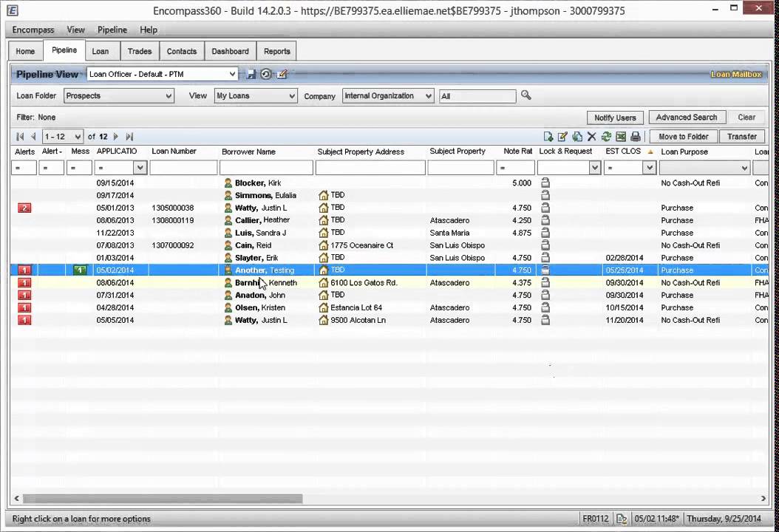Image resolution: width=779 pixels, height=532 pixels.
Task: Print pipeline using the printer icon
Action: click(636, 137)
